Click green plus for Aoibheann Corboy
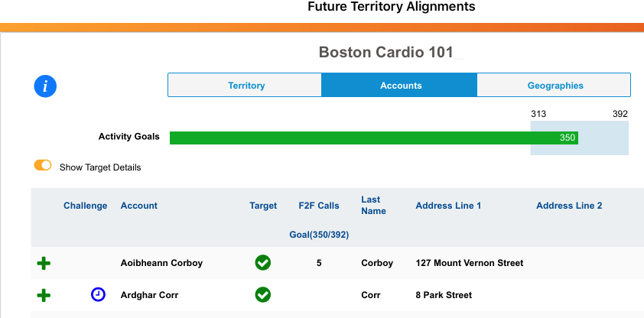The image size is (644, 318). (44, 263)
